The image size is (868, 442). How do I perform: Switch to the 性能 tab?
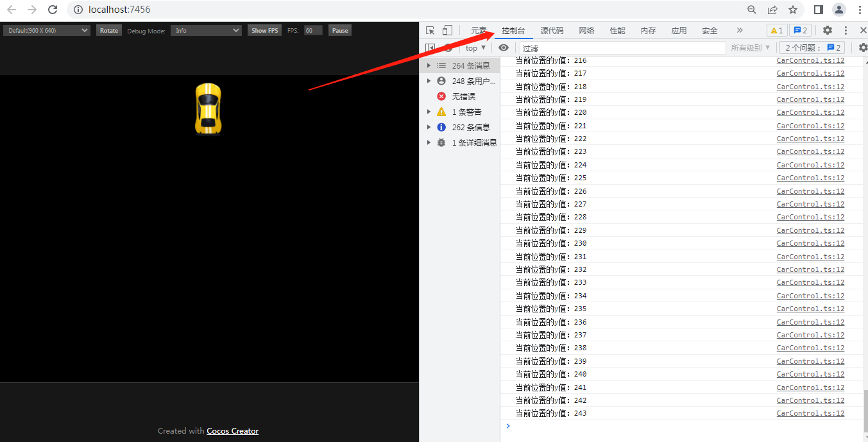pyautogui.click(x=617, y=30)
